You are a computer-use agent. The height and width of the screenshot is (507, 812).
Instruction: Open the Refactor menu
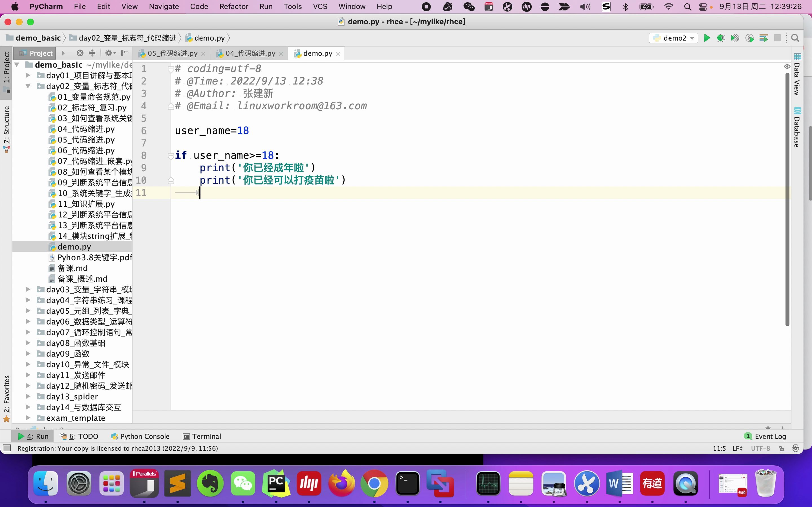coord(233,6)
